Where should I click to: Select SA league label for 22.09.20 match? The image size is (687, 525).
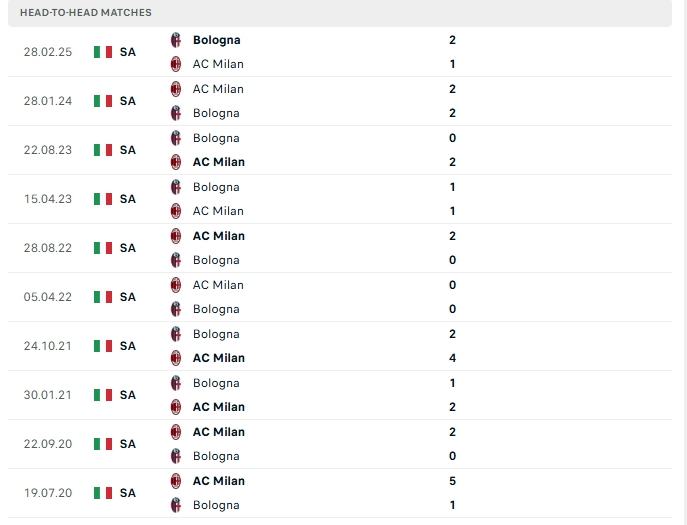tap(128, 444)
